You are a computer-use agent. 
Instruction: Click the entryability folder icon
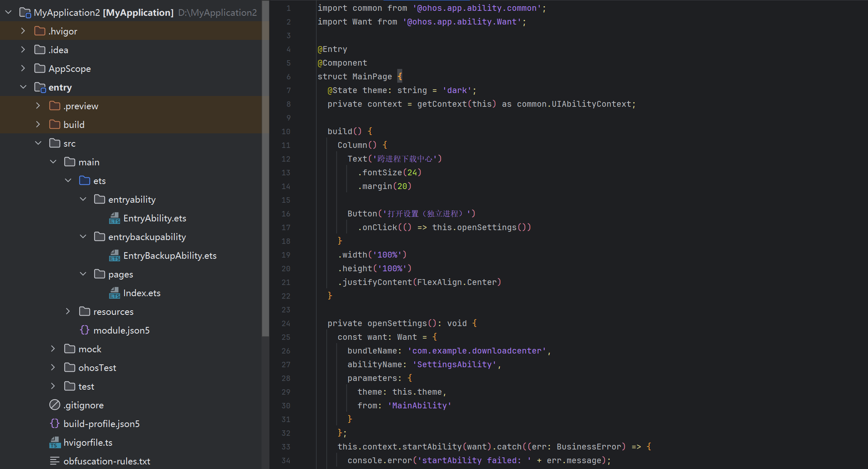(100, 199)
